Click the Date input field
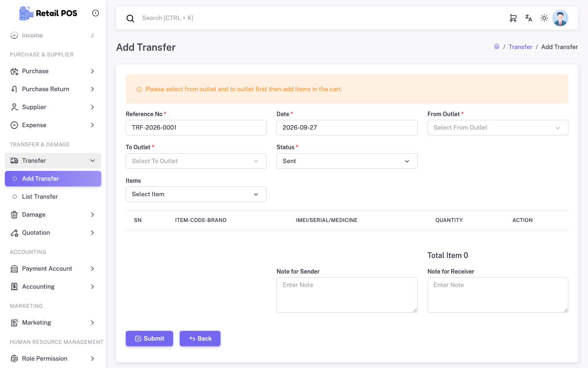This screenshot has height=368, width=588. click(x=347, y=128)
